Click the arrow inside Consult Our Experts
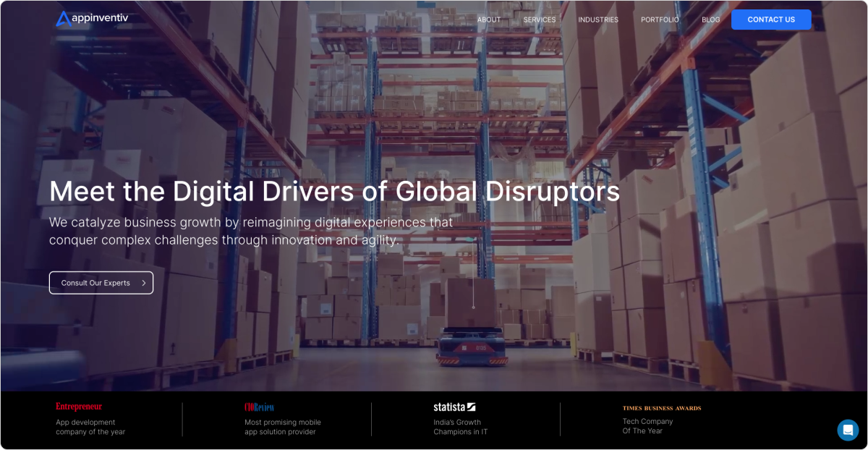Image resolution: width=868 pixels, height=450 pixels. (x=144, y=283)
